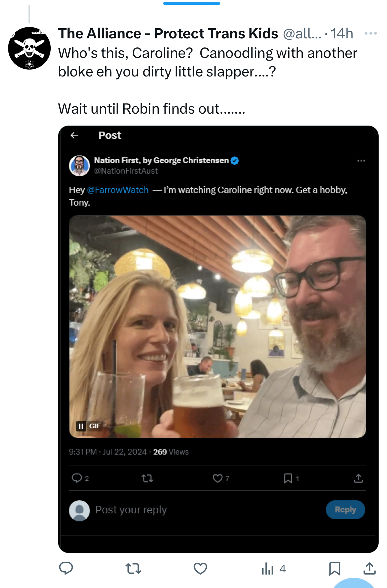Screen dimensions: 387x588
Task: Open the @FarrowWatch mention link
Action: tap(118, 190)
